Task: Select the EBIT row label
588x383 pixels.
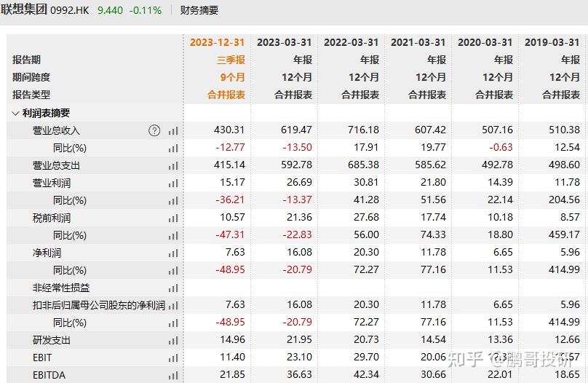Action: coord(42,358)
